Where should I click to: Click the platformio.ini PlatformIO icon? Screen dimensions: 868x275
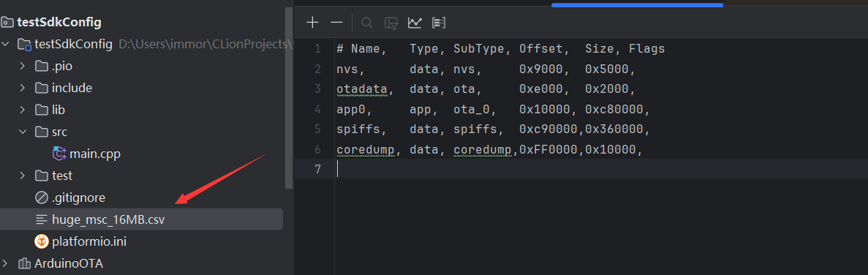click(x=42, y=242)
